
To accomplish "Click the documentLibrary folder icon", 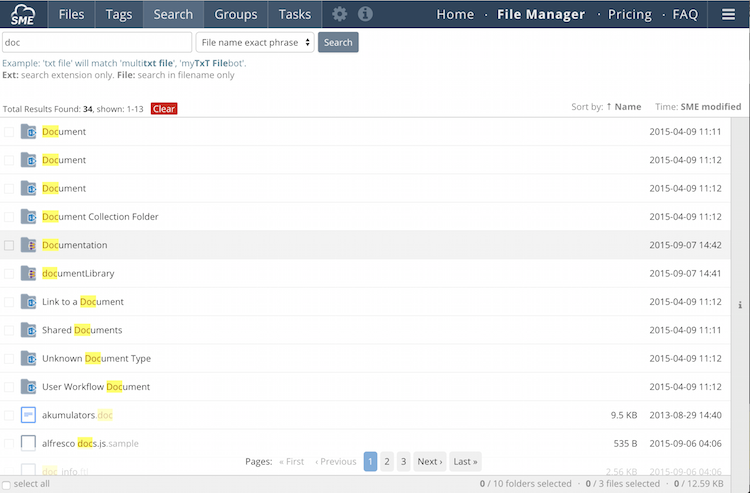I will point(29,273).
